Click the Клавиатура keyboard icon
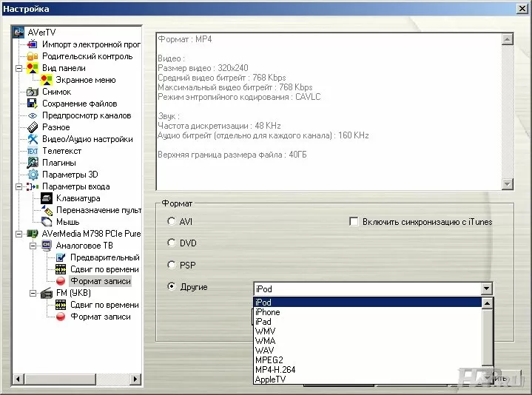Screen dimensions: 532x395 pos(47,198)
